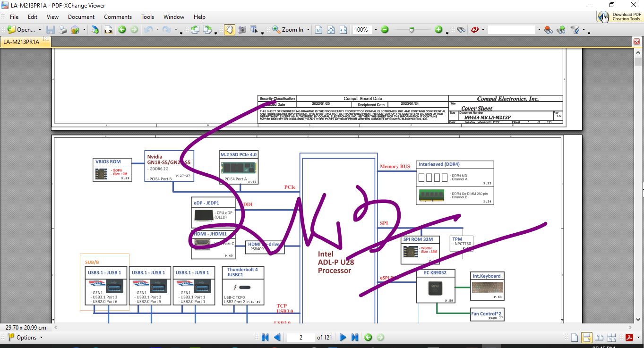Click the Ask search provider icon
644x348 pixels.
(x=474, y=30)
